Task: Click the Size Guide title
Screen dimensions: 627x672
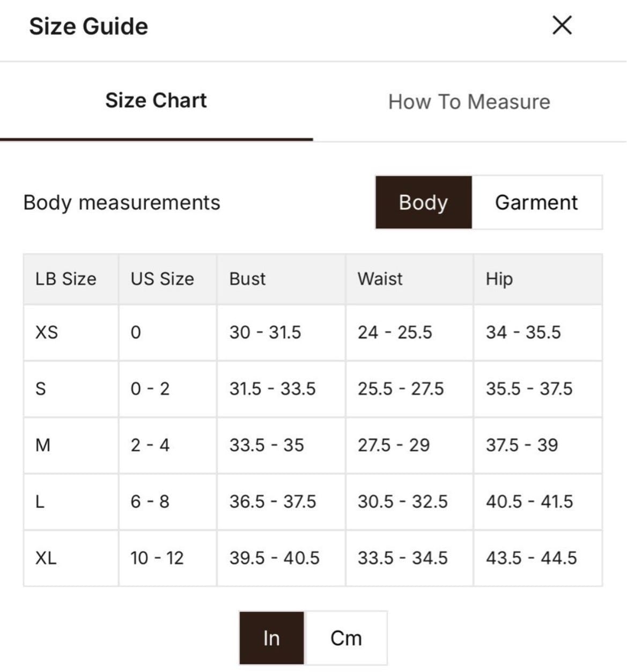Action: tap(88, 26)
